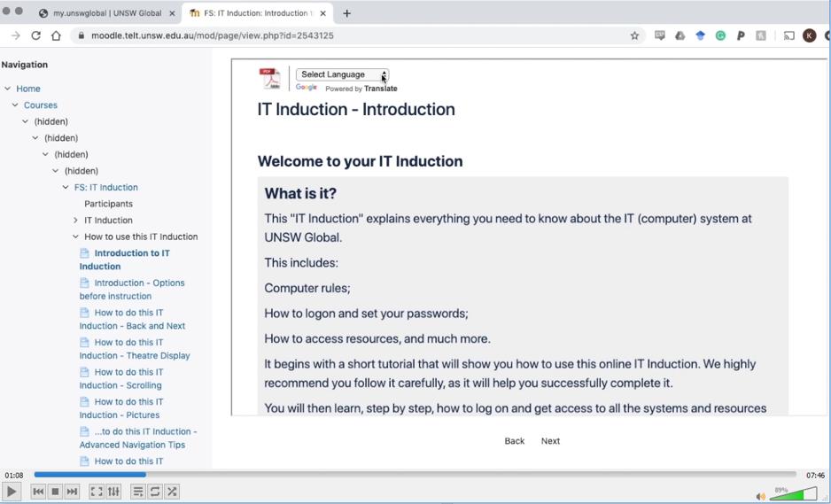Click the first extension icon after the star

point(660,35)
